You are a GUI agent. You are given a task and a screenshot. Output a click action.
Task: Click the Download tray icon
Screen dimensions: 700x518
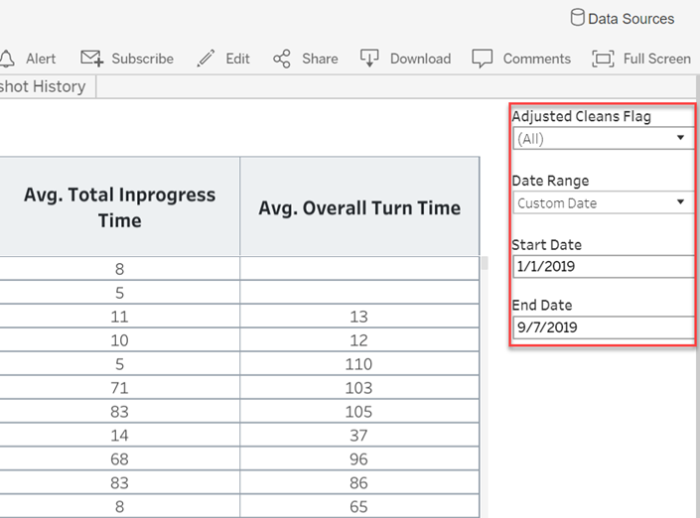[369, 58]
